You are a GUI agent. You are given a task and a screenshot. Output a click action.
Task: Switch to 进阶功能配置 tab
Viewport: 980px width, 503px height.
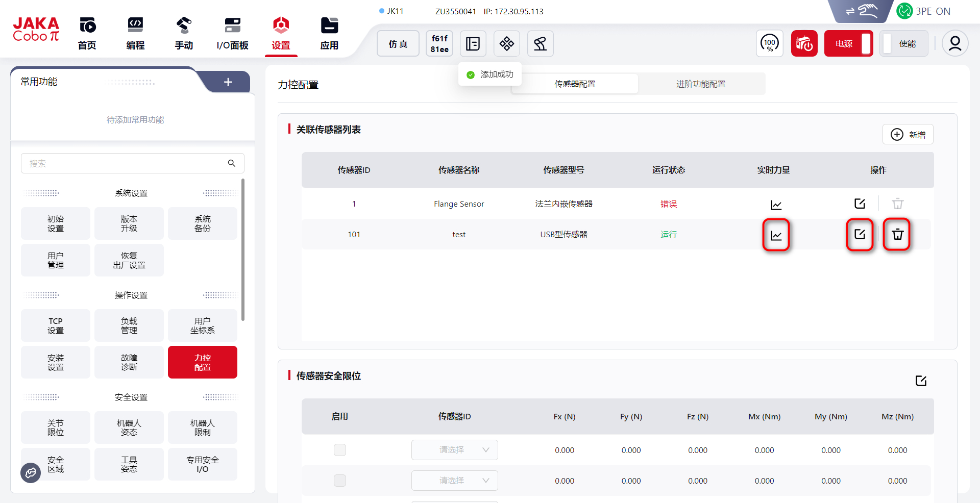(701, 84)
